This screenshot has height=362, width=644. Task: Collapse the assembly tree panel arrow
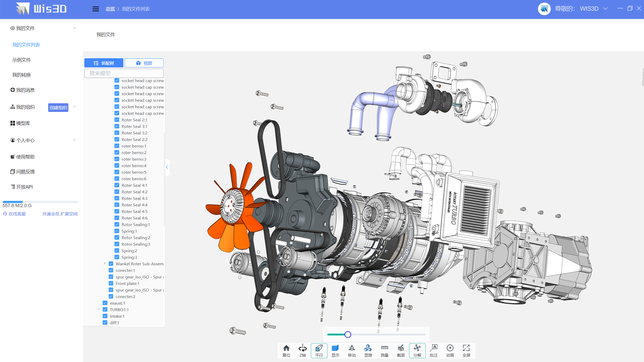click(167, 167)
